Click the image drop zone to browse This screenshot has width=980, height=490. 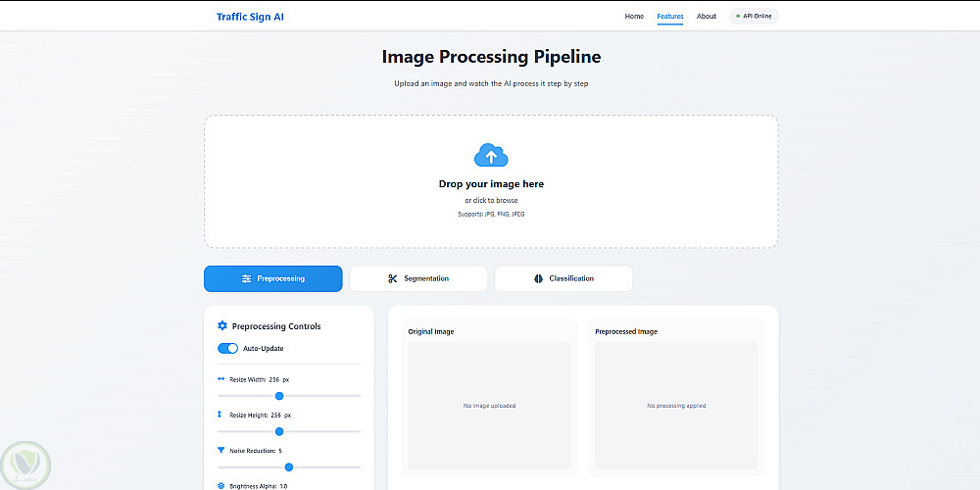[491, 200]
